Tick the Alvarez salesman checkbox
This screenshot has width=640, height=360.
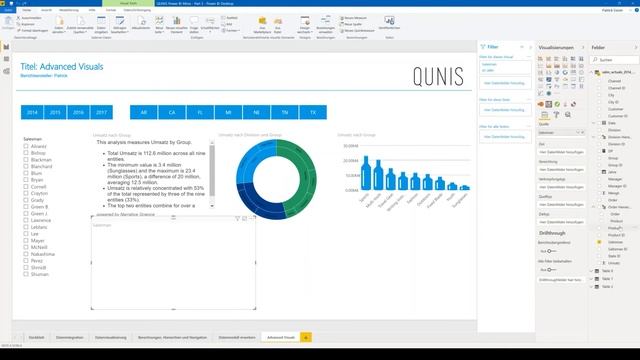pyautogui.click(x=26, y=146)
